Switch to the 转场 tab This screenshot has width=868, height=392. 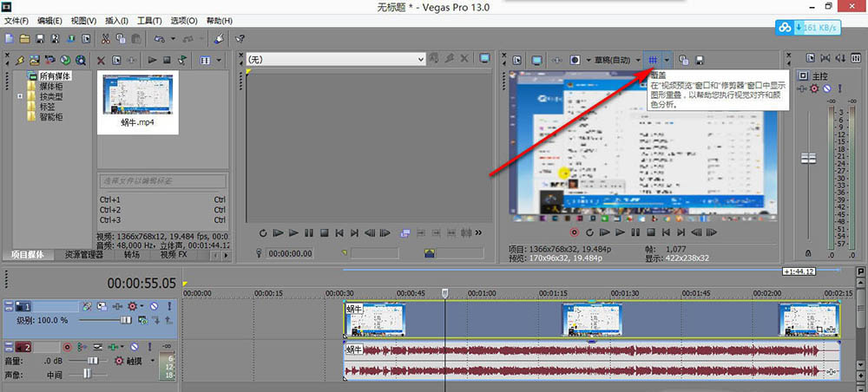(x=132, y=255)
